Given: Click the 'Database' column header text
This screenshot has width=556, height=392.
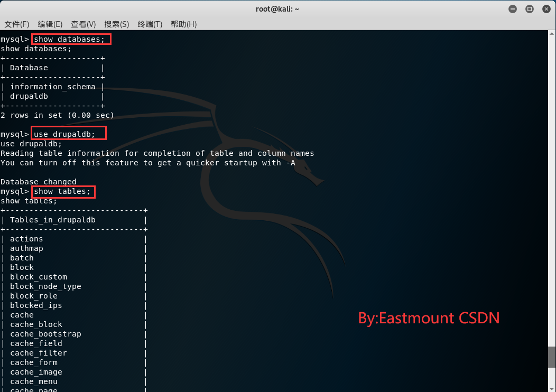Looking at the screenshot, I should click(x=29, y=68).
